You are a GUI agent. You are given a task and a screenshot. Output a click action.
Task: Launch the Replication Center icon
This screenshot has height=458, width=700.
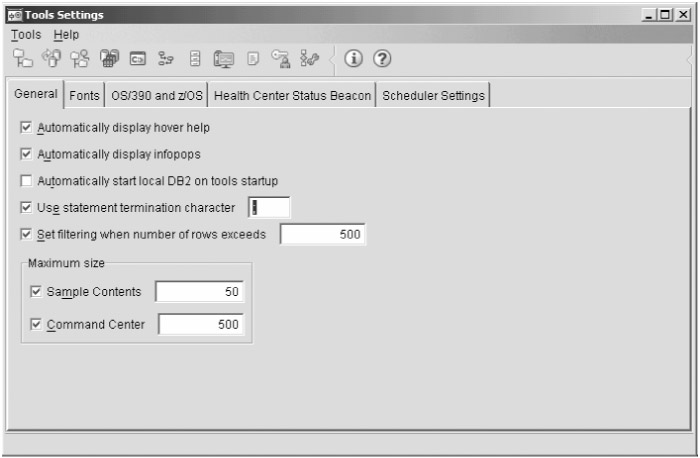tap(51, 59)
